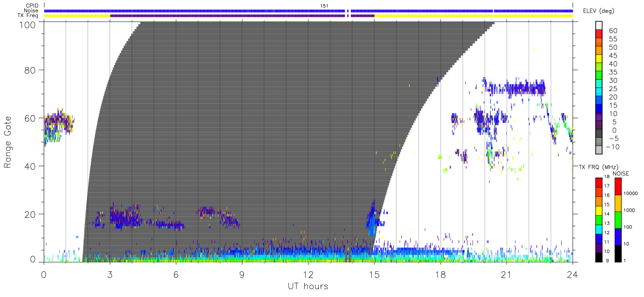Click the 35 label on ELEV colorbar
The height and width of the screenshot is (297, 644).
[x=613, y=72]
